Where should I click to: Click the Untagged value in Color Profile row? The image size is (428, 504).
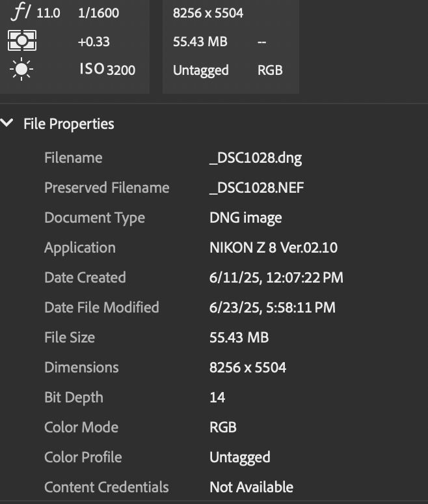pyautogui.click(x=239, y=457)
